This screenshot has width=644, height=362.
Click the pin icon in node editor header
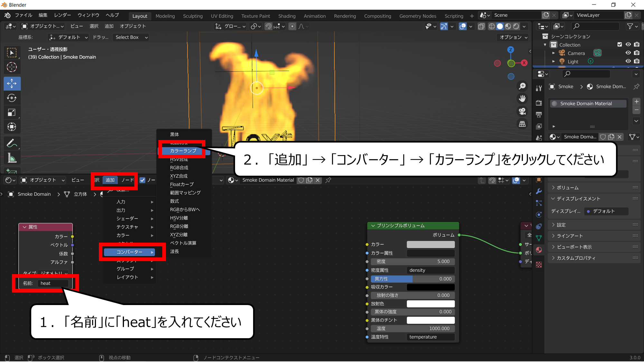pos(328,180)
